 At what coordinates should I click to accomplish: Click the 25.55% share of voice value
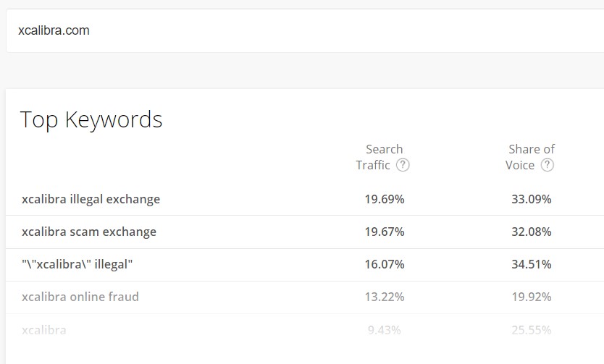tap(531, 330)
